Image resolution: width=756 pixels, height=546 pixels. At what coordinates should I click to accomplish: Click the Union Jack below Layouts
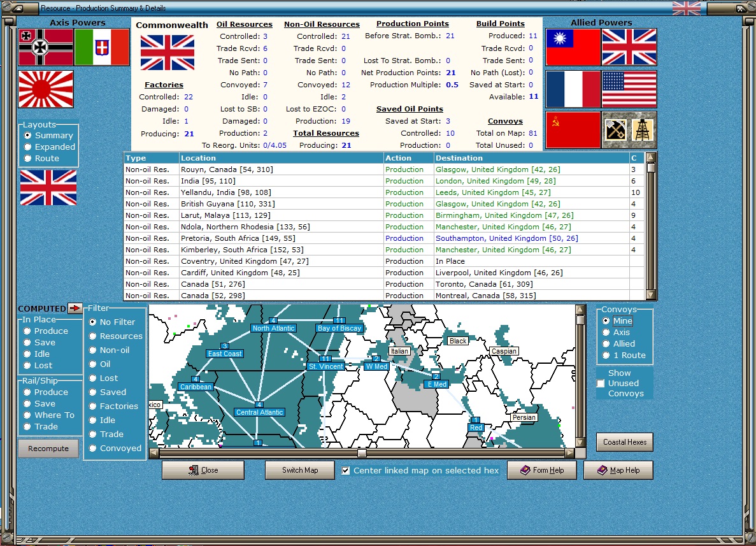pos(48,187)
